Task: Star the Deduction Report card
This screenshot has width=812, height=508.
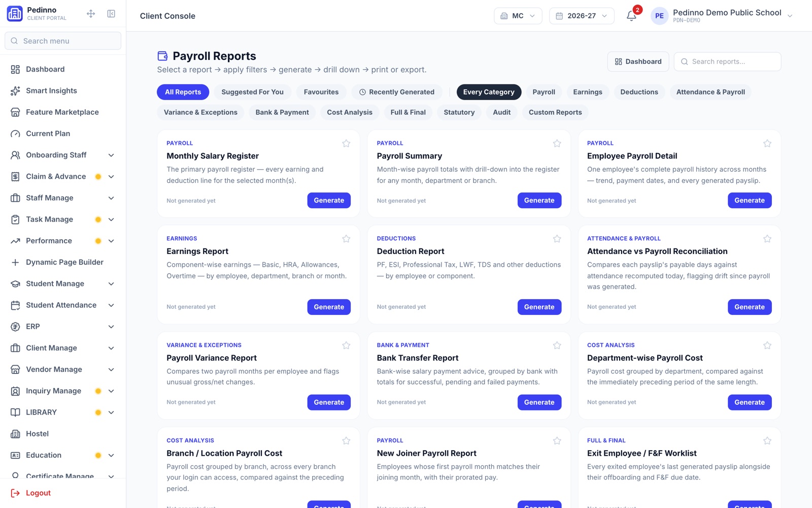Action: pyautogui.click(x=557, y=239)
